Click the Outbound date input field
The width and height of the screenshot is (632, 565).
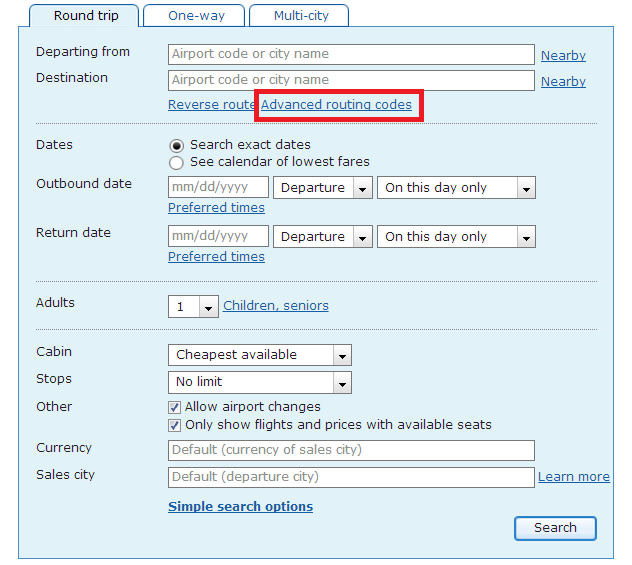click(x=218, y=188)
